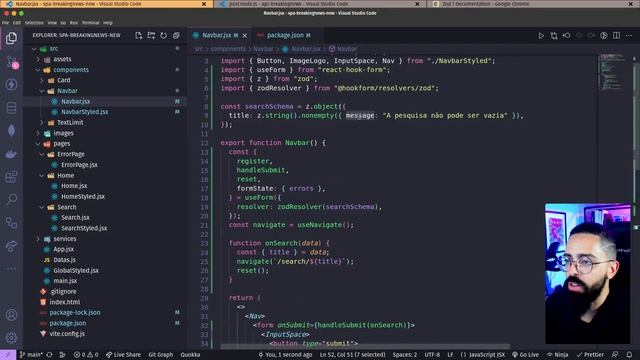Screen dimensions: 640x360
Task: Open the remote window indicator in status bar
Action: pyautogui.click(x=8, y=355)
